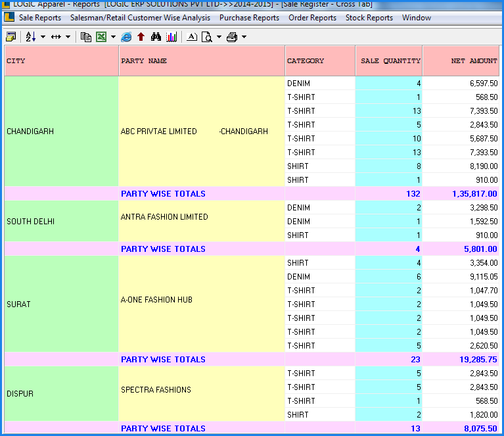Click net amount 3,298.50
Image resolution: width=504 pixels, height=436 pixels.
pyautogui.click(x=461, y=208)
